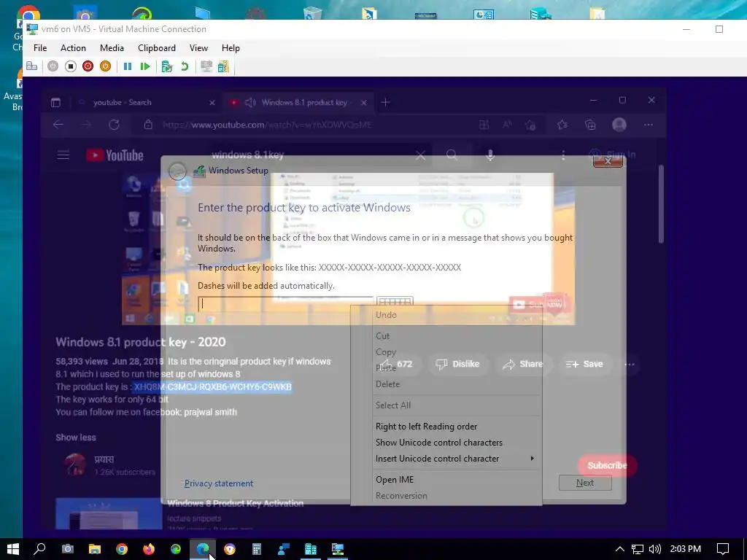The image size is (747, 560).
Task: Send Ctrl+Alt+Delete using the keyboard toolbar icon
Action: click(x=31, y=66)
